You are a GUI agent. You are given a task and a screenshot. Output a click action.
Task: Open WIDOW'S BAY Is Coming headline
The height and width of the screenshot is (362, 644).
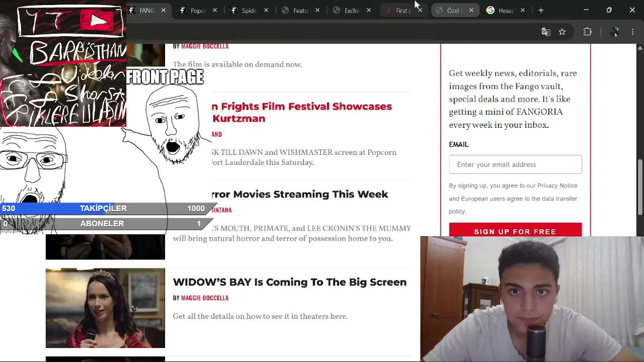point(290,282)
